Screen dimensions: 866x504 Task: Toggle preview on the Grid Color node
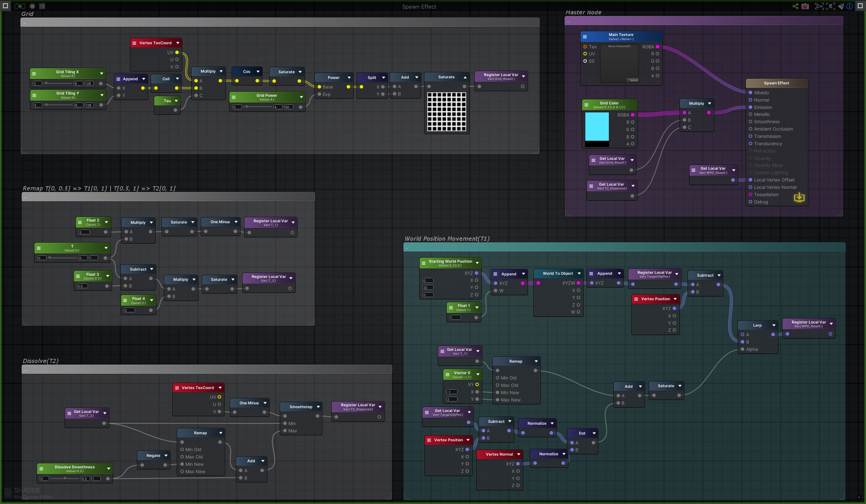[586, 104]
